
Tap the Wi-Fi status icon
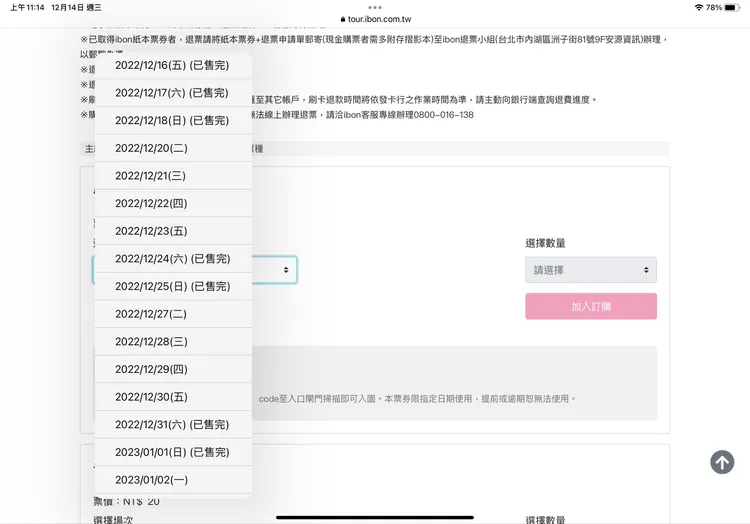pyautogui.click(x=698, y=7)
